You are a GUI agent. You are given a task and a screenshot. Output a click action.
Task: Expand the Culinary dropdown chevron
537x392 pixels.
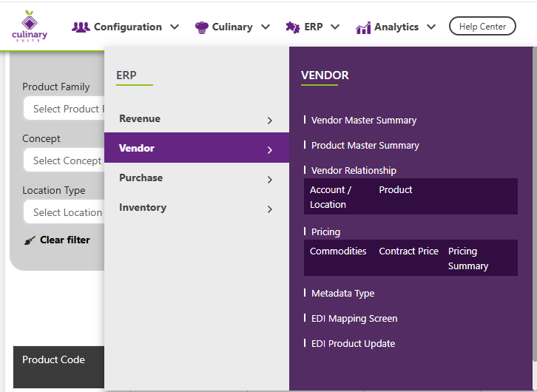266,27
